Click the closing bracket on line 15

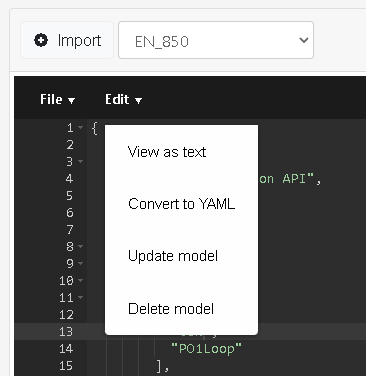pos(159,366)
